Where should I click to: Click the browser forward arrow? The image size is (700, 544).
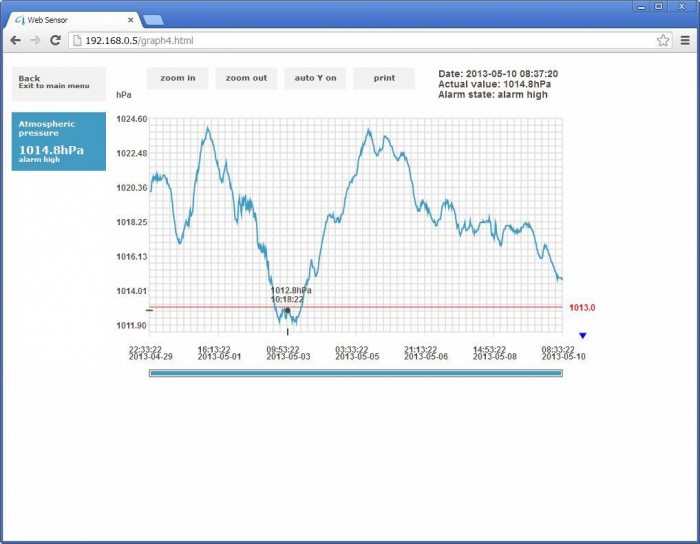[35, 40]
